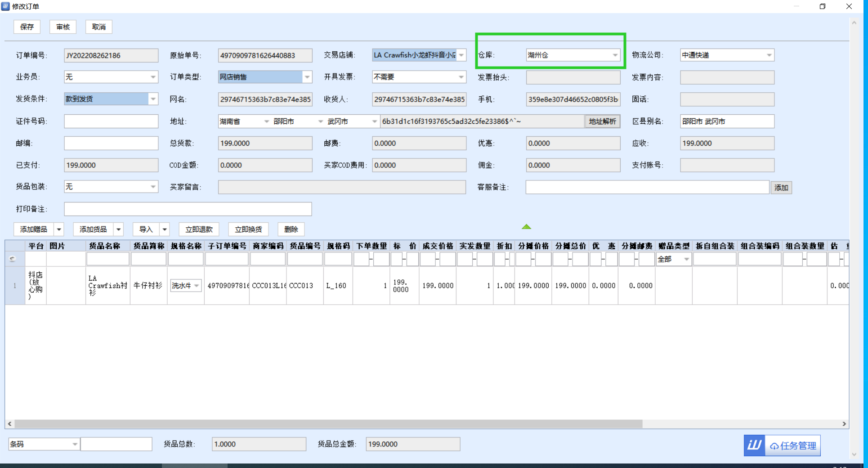Click the green collapse triangle above table
The width and height of the screenshot is (868, 468).
526,227
